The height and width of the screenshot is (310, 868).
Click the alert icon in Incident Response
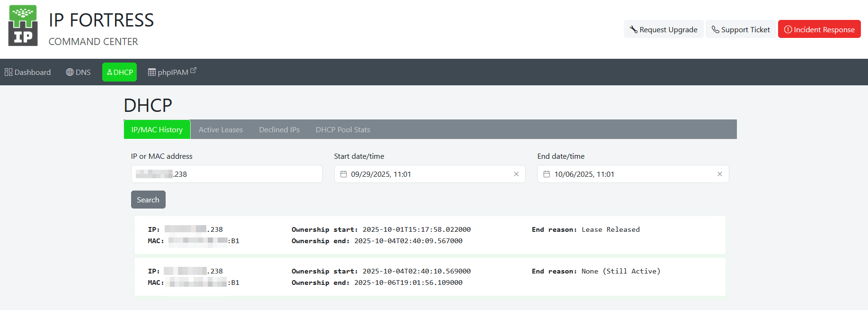pyautogui.click(x=788, y=29)
